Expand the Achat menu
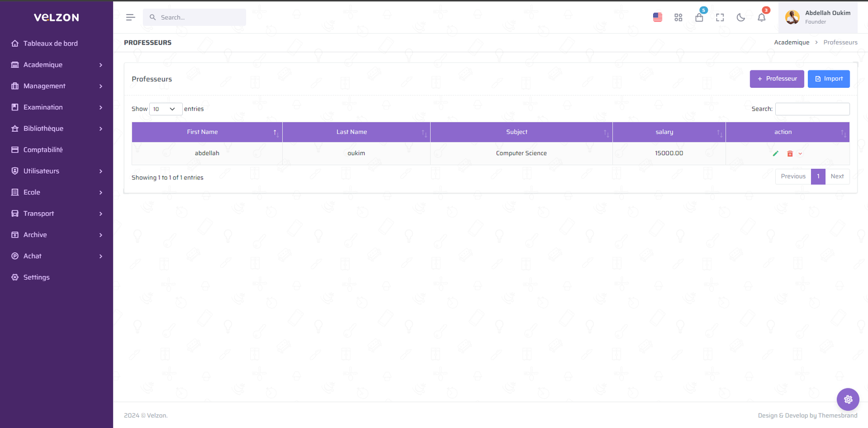 [x=56, y=256]
